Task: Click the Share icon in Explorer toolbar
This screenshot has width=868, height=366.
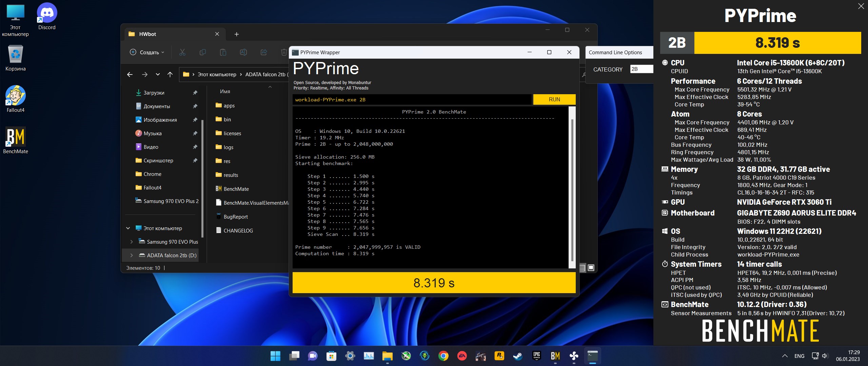Action: [x=264, y=52]
